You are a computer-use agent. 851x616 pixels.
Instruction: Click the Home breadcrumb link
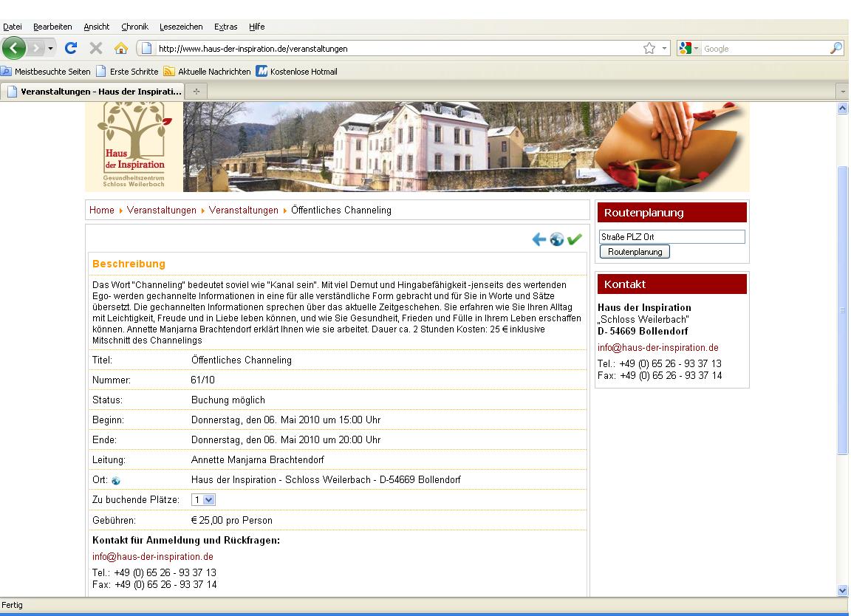(x=102, y=211)
